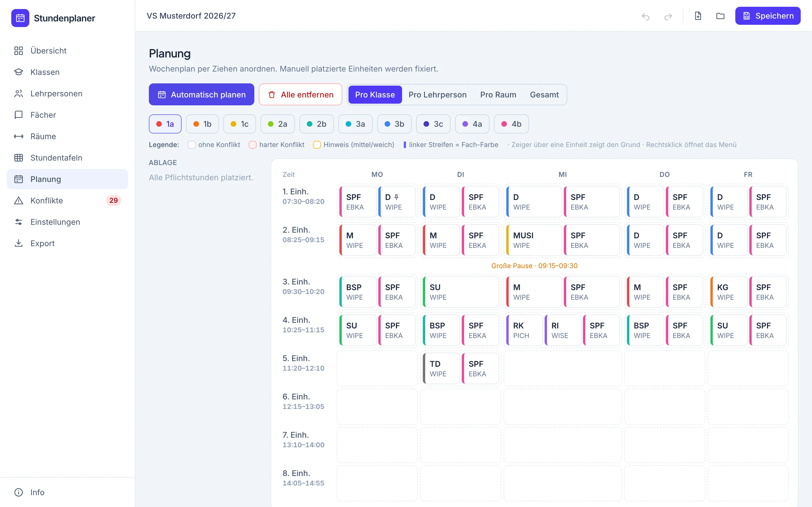
Task: Open Stundentafeln from the sidebar
Action: click(67, 158)
